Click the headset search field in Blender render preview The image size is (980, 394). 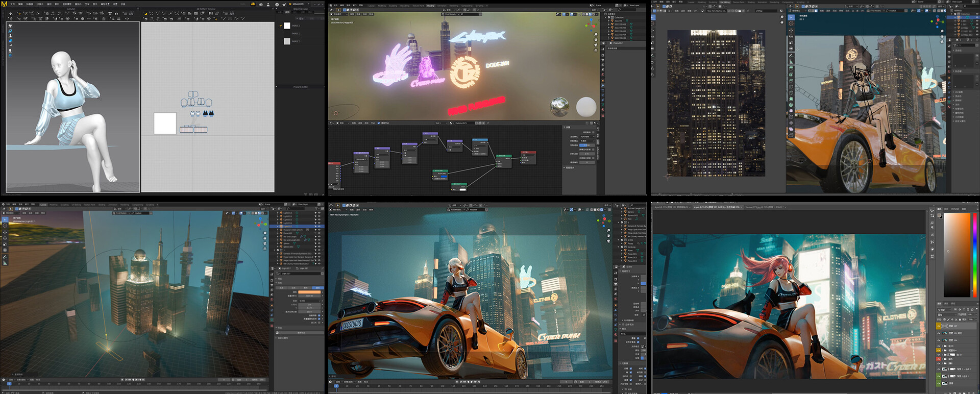[x=476, y=210]
